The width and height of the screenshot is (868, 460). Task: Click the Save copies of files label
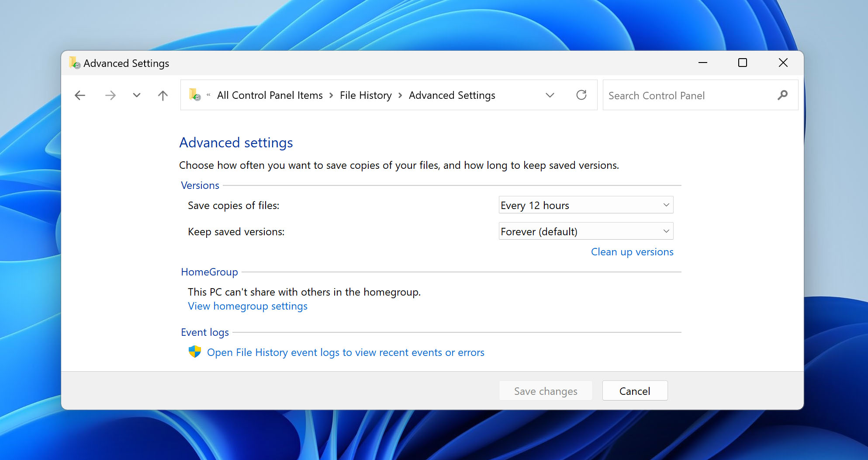point(234,206)
